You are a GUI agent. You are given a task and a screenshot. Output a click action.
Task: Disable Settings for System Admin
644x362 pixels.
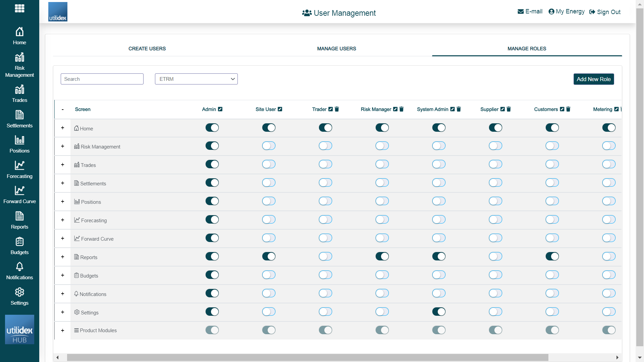click(x=439, y=312)
